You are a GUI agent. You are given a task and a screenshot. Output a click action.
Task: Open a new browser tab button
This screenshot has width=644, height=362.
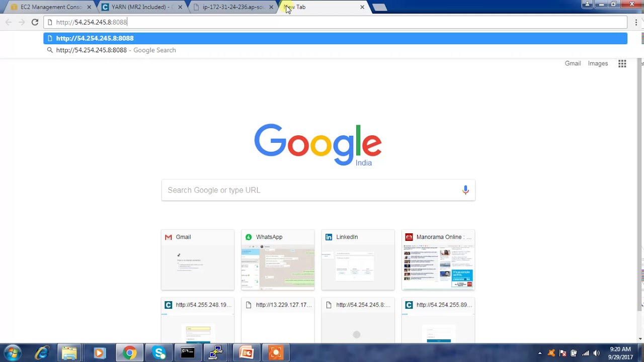[380, 7]
